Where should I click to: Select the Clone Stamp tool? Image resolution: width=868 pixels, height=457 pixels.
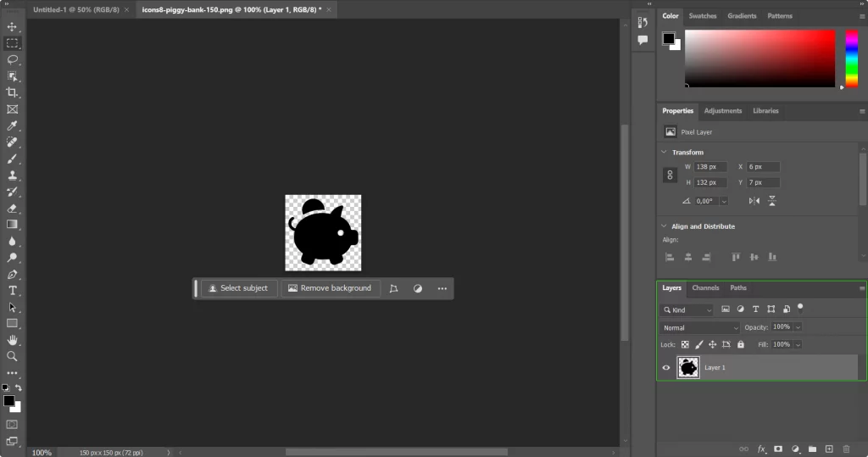tap(12, 175)
